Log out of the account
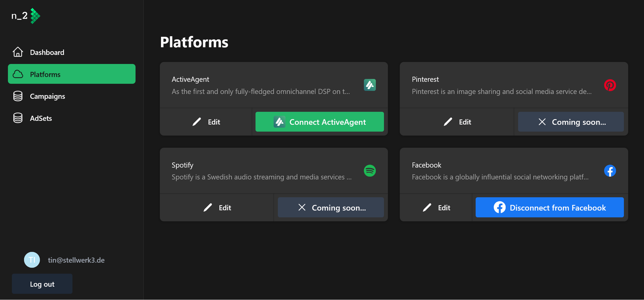644x300 pixels. (x=42, y=284)
